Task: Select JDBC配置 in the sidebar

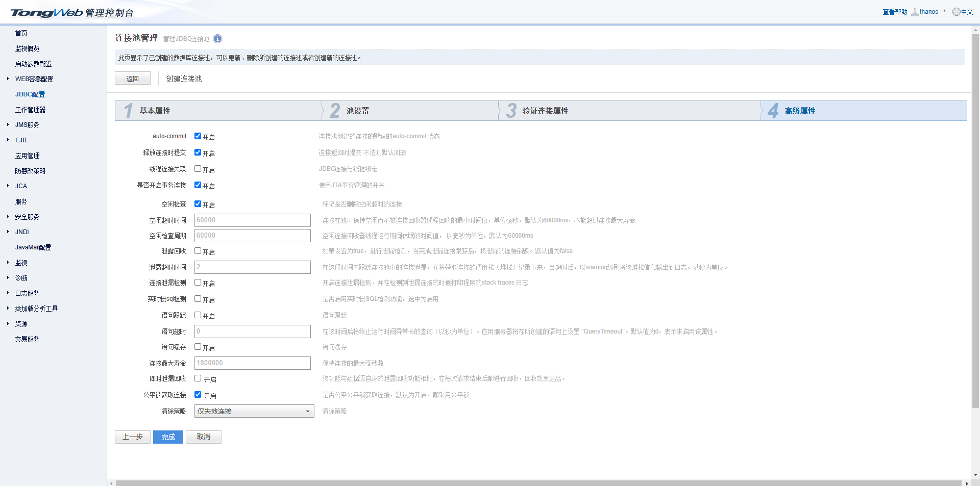Action: [x=30, y=94]
